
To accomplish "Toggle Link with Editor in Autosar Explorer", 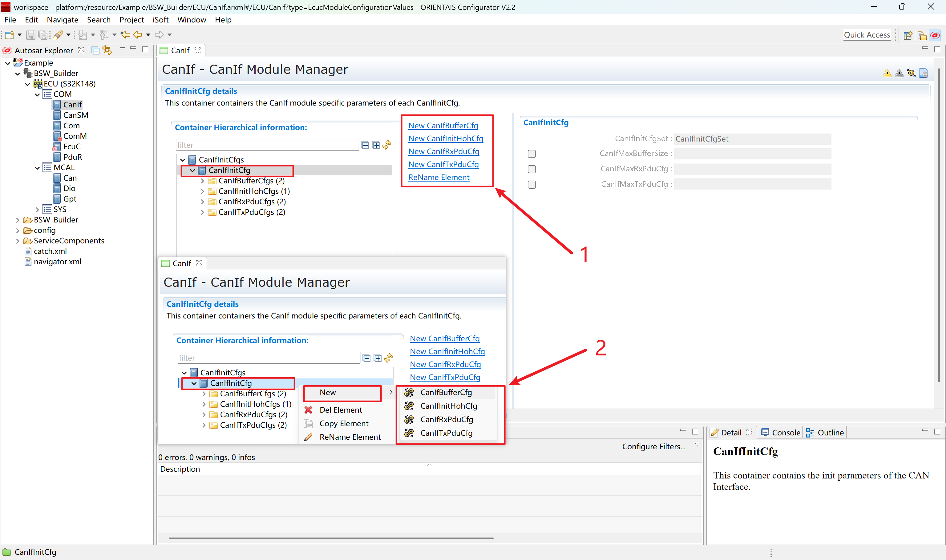I will click(x=108, y=50).
